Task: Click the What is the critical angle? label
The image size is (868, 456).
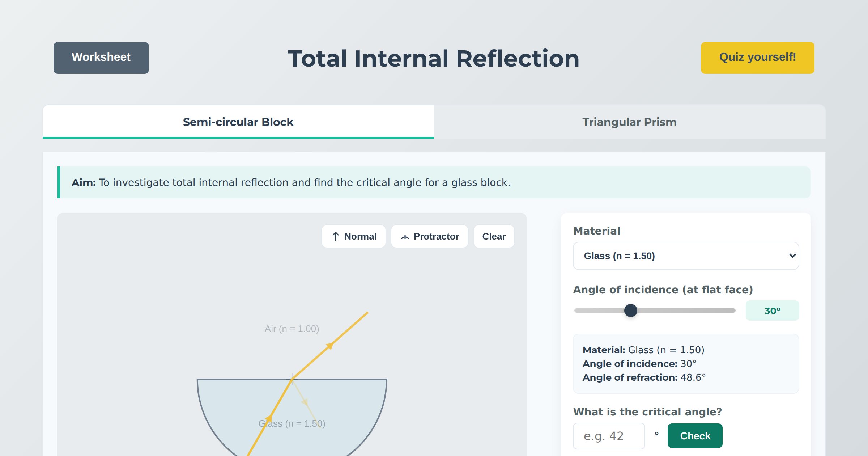Action: (648, 412)
